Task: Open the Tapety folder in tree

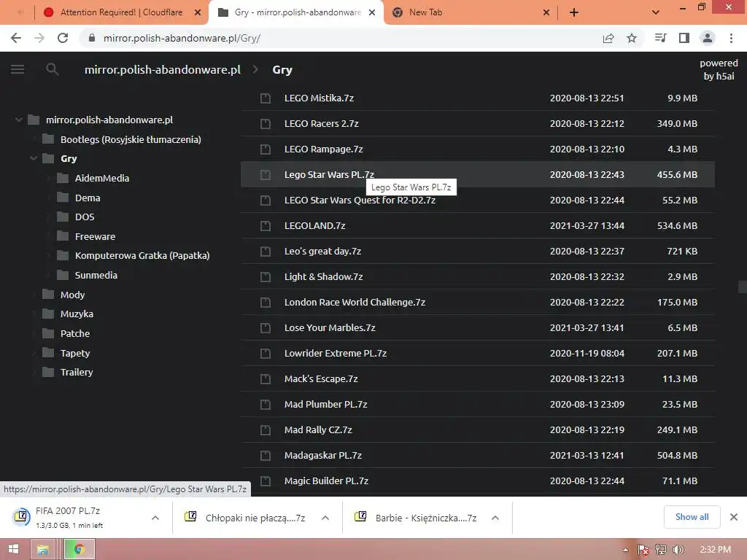Action: (x=75, y=353)
